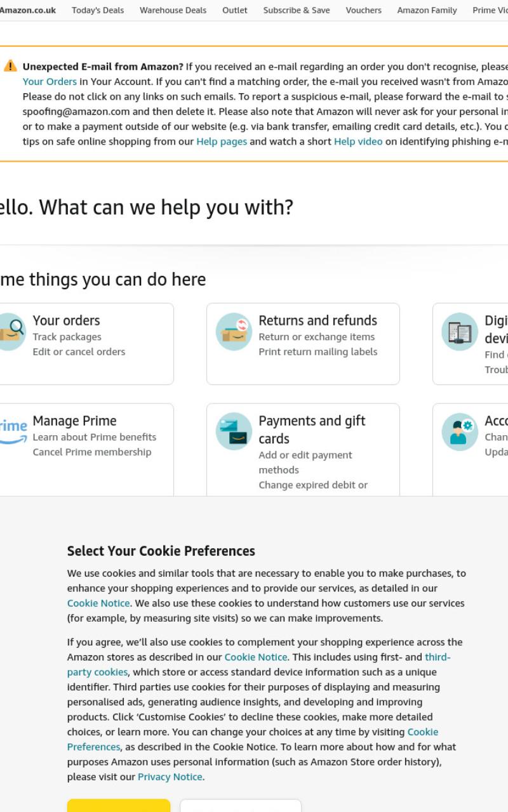Screen dimensions: 508x812
Task: Click the yellow accept cookies button
Action: [119, 806]
